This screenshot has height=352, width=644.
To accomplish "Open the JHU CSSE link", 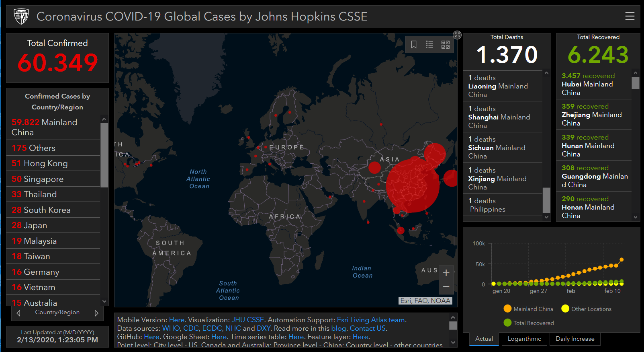I will coord(248,320).
